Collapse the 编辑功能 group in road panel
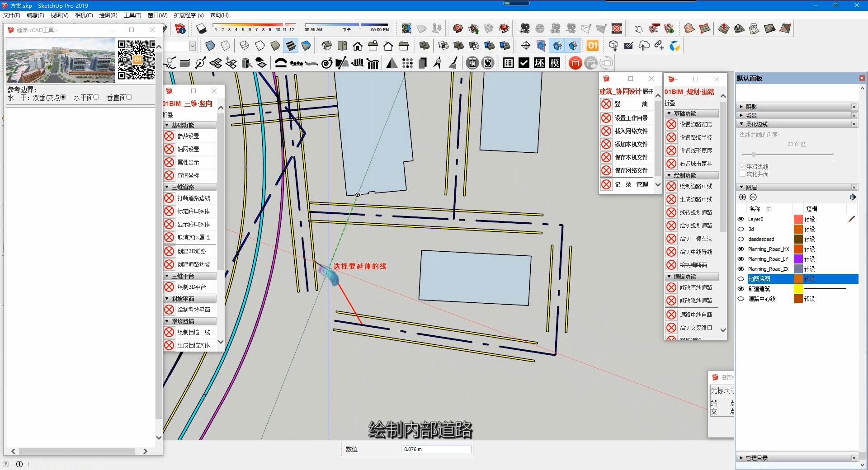The width and height of the screenshot is (868, 470). 692,277
